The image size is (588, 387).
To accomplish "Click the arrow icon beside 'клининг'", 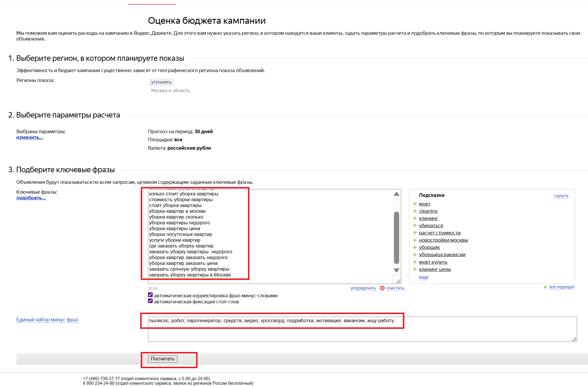I will [415, 218].
